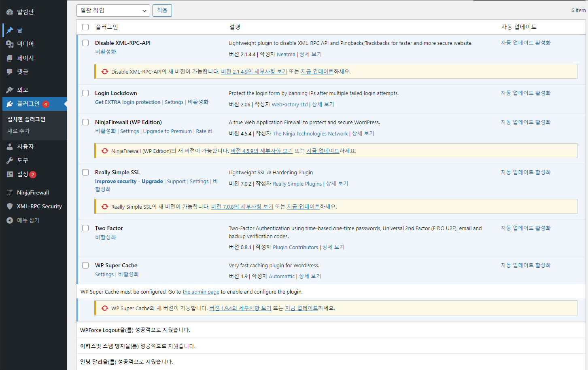Viewport: 588px width, 370px height.
Task: Deactivate Two Factor via 비활성화 link
Action: point(106,237)
